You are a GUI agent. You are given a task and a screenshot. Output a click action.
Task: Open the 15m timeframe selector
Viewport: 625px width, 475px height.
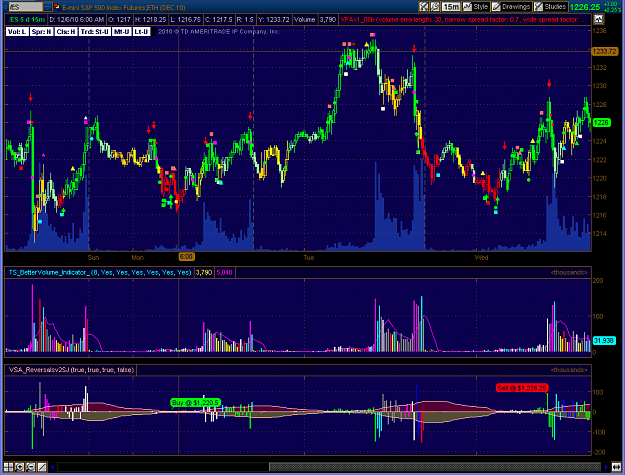(x=451, y=7)
